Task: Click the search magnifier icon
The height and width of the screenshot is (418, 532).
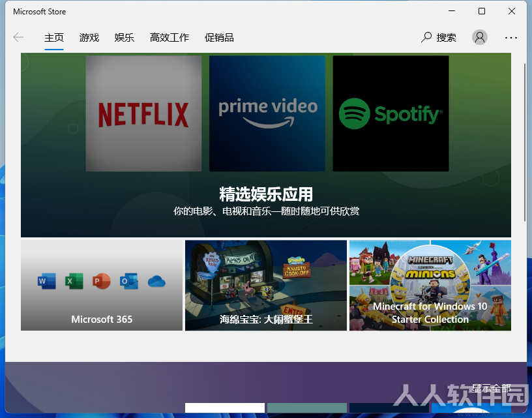Action: coord(426,37)
